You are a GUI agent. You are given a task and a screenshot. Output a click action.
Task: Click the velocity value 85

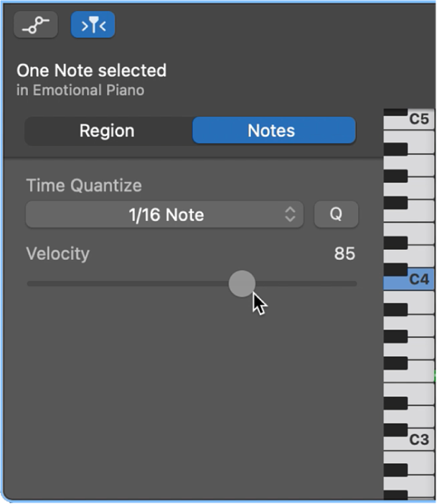(x=344, y=253)
